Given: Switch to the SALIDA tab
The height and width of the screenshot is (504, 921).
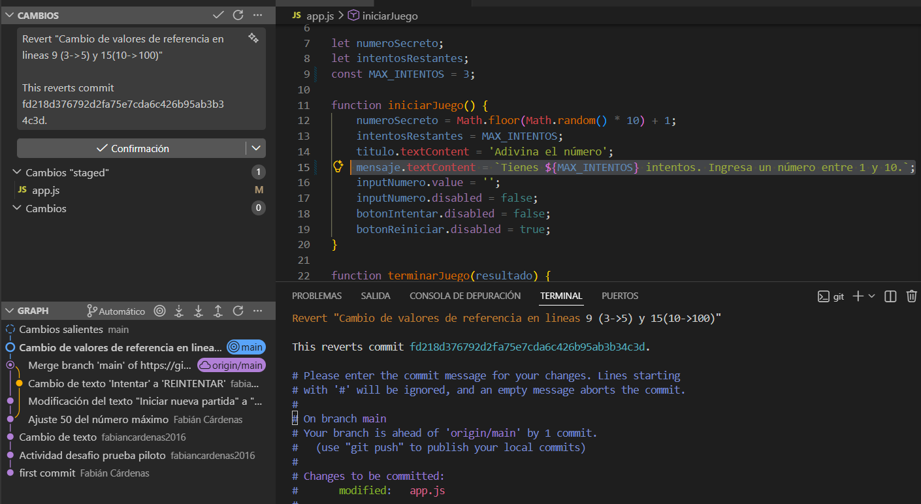Looking at the screenshot, I should 375,295.
